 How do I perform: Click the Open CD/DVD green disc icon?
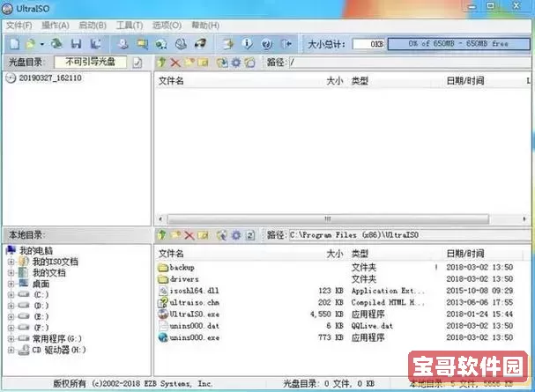click(x=56, y=44)
